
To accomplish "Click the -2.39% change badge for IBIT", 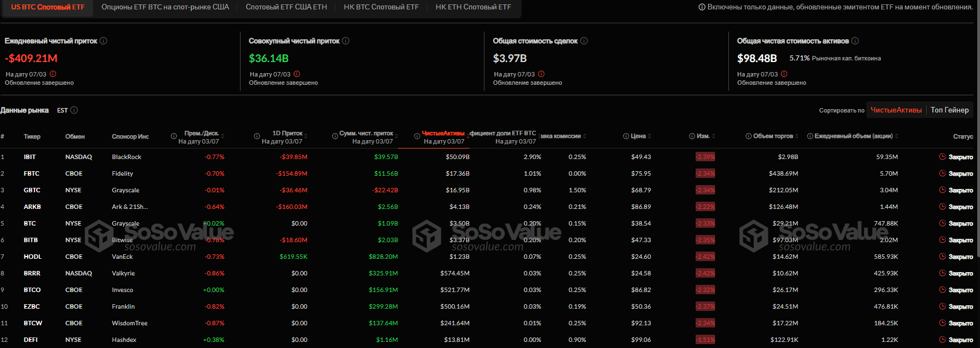I will (706, 157).
